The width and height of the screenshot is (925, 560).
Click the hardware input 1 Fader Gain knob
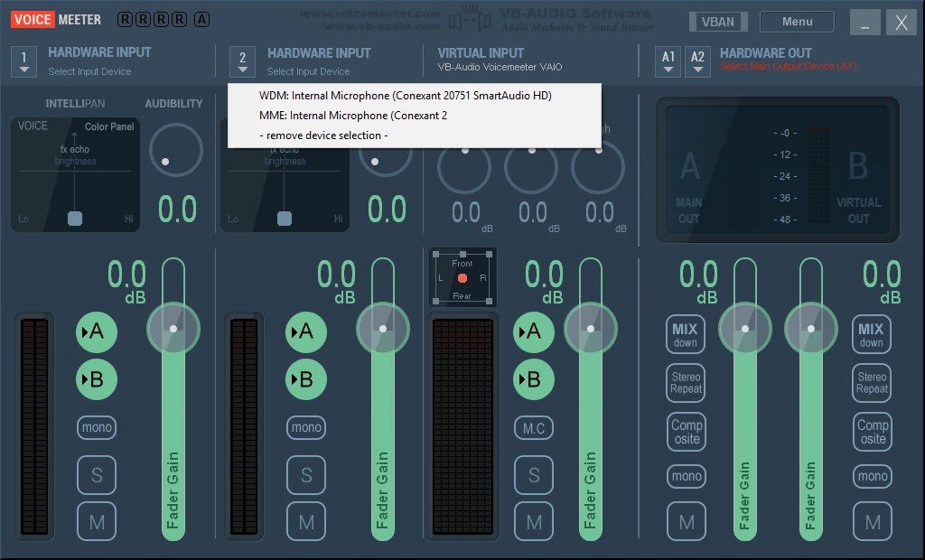[x=173, y=328]
